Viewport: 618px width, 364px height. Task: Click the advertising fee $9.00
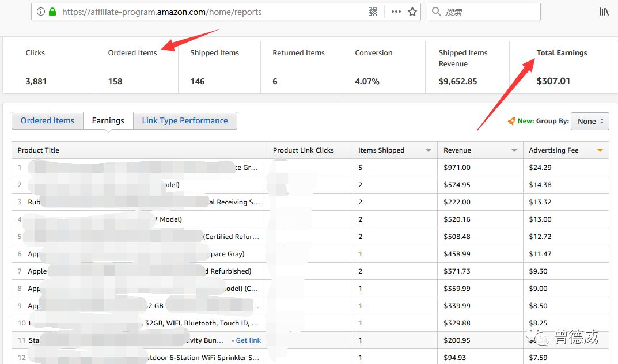pos(538,289)
